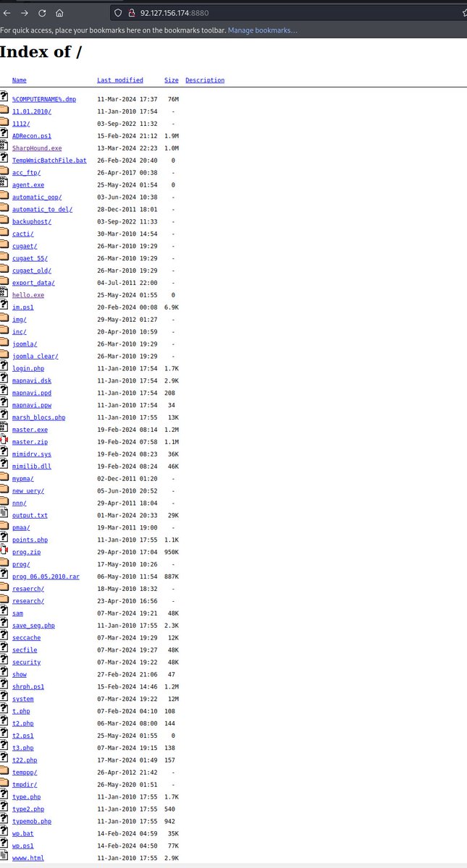Click the hello.exe file link
Viewport: 467px width, 868px height.
click(x=28, y=295)
